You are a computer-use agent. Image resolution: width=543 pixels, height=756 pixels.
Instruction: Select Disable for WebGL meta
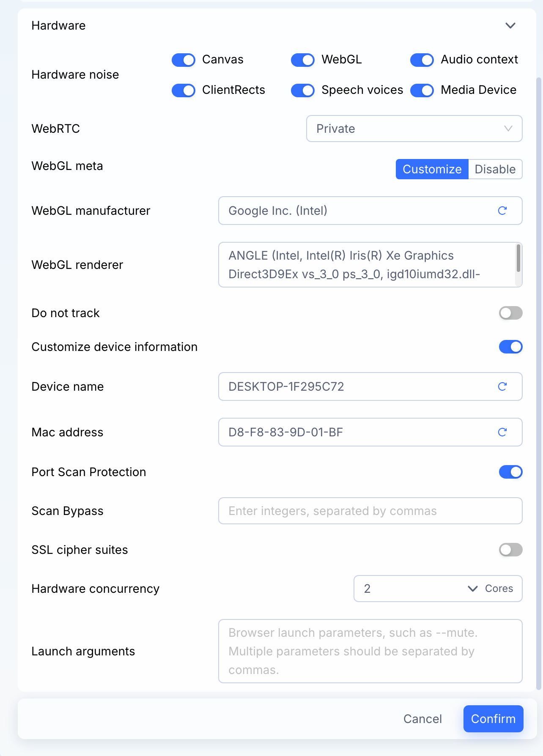[x=495, y=169]
